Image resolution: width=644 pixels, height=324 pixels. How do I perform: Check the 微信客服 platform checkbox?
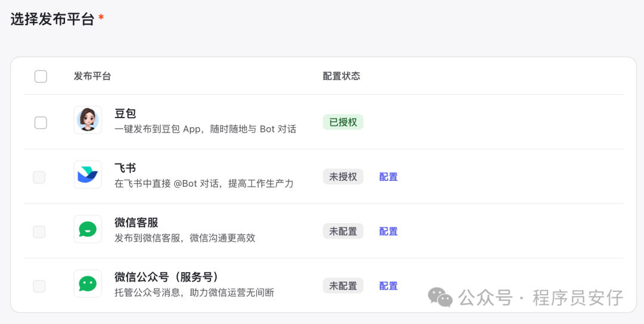[39, 232]
